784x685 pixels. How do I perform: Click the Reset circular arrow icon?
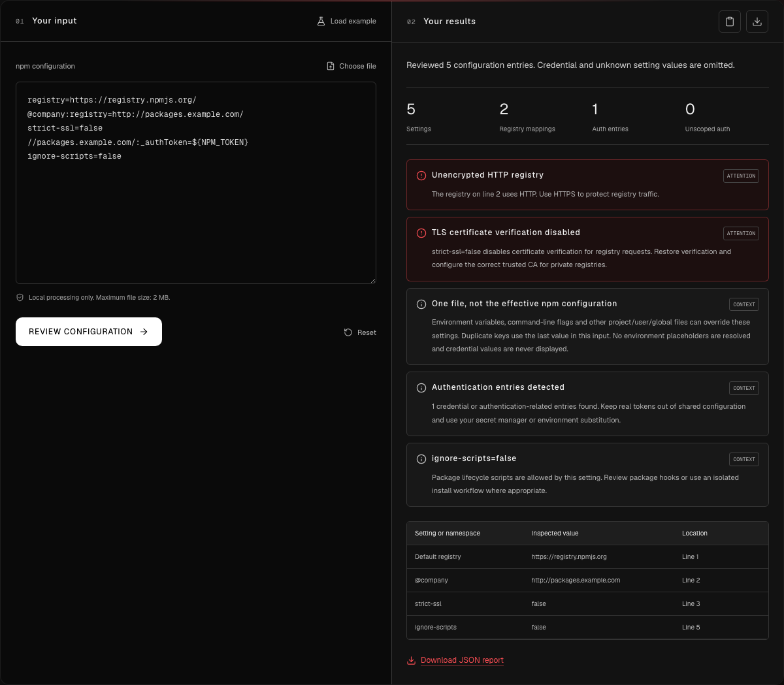point(348,332)
